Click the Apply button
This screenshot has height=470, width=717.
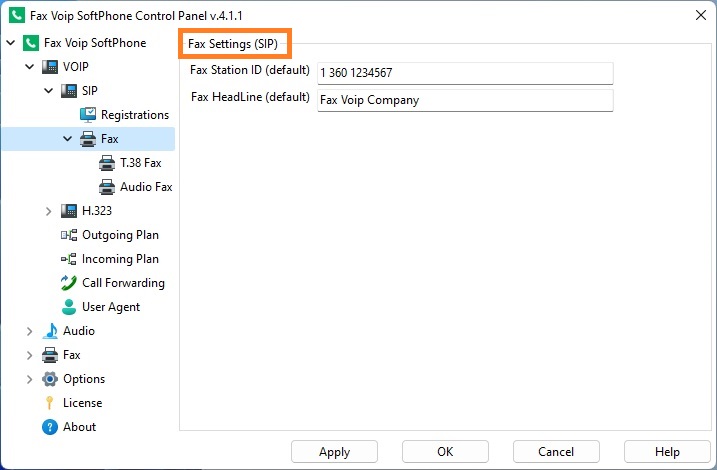(x=334, y=452)
